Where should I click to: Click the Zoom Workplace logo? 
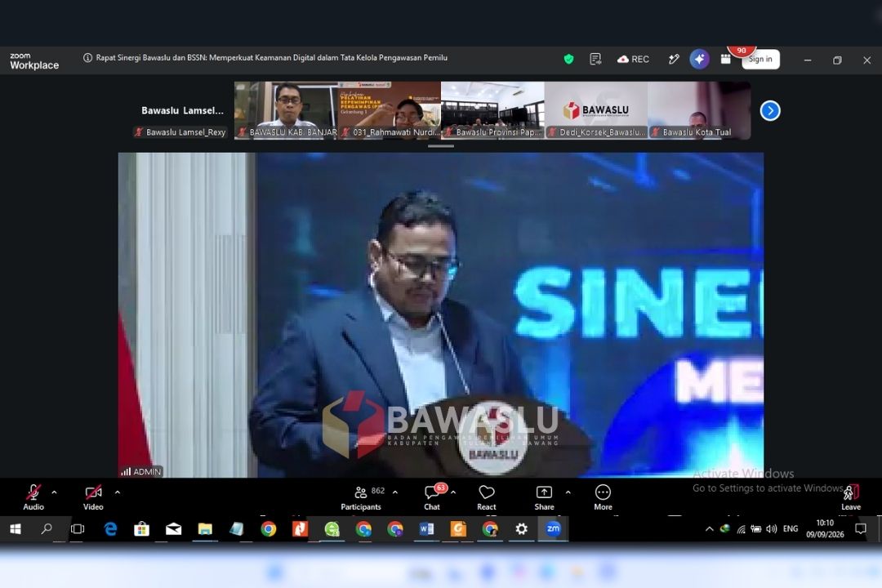pos(34,60)
